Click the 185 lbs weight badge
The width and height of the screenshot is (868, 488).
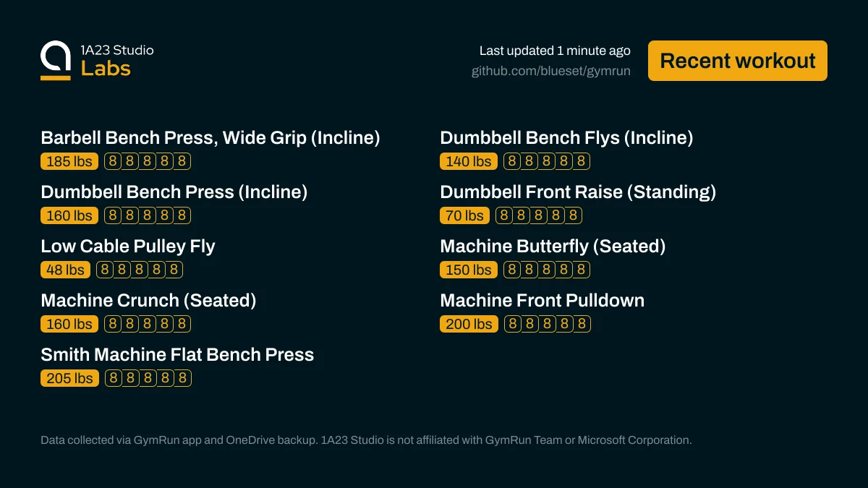pos(69,161)
